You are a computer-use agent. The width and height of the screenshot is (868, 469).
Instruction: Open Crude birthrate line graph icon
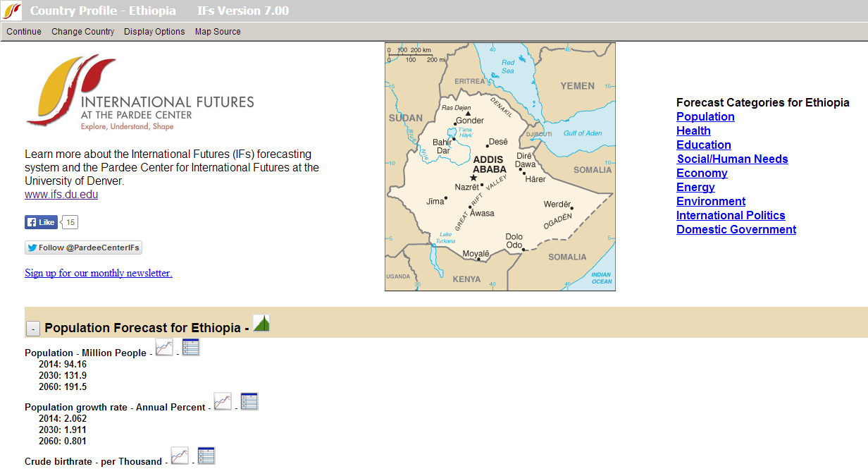[x=180, y=456]
